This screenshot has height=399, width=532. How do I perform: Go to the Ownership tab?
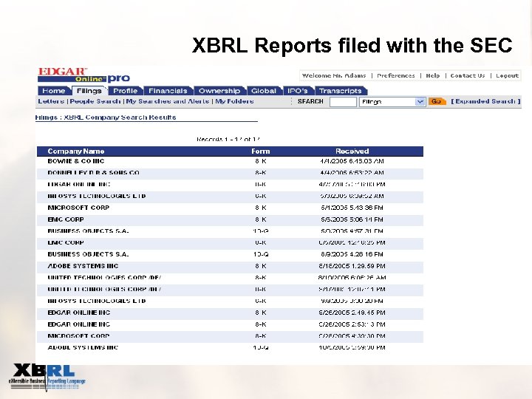pyautogui.click(x=219, y=91)
